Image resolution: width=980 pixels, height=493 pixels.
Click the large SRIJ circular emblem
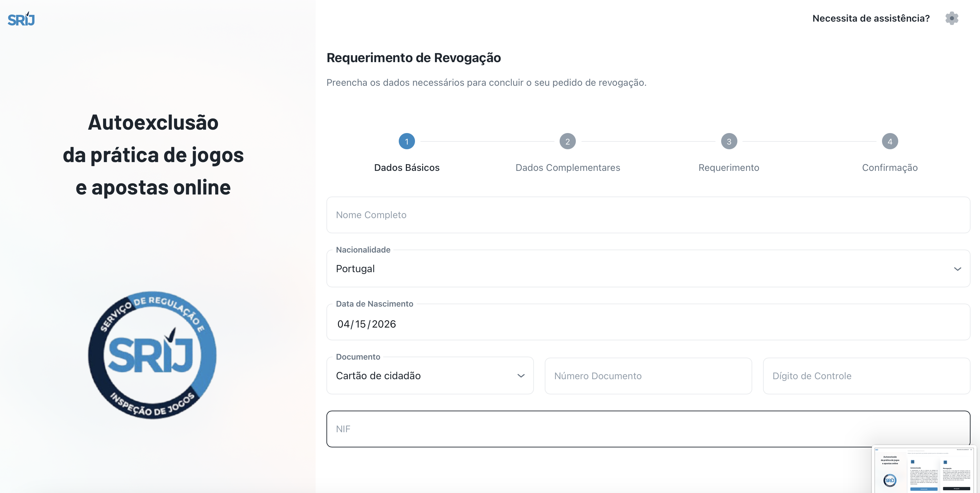click(152, 355)
